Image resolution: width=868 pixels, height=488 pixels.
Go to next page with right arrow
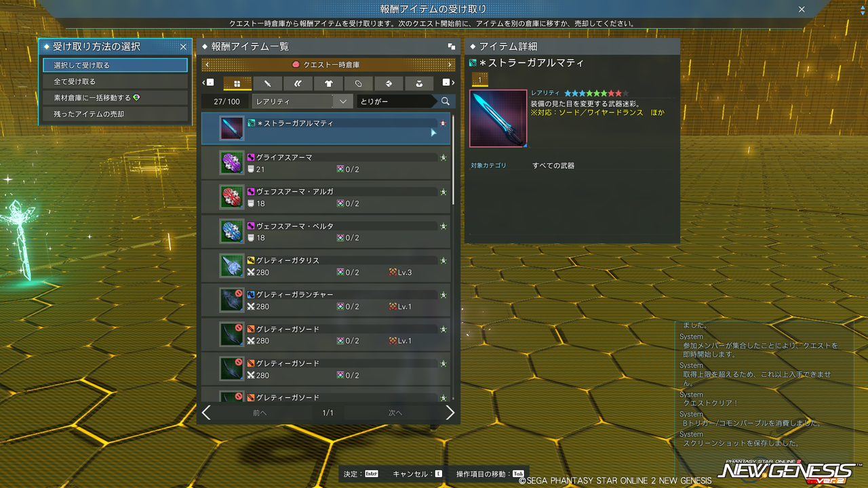(x=450, y=413)
